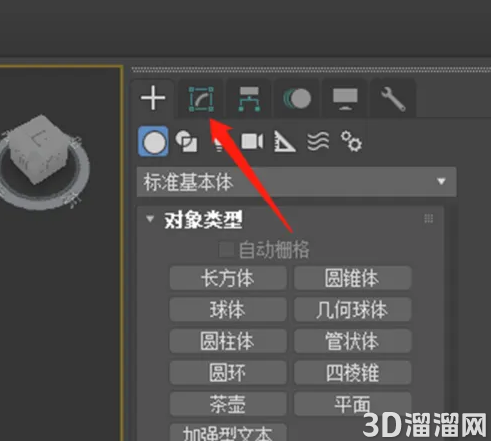Click the 几何球体 button
Viewport: 491px width, 441px height.
pyautogui.click(x=352, y=310)
